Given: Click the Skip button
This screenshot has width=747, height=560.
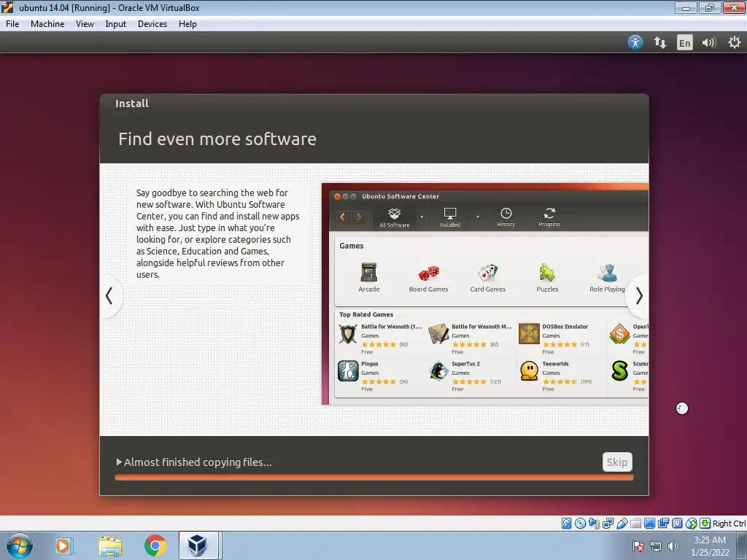Looking at the screenshot, I should click(x=617, y=462).
